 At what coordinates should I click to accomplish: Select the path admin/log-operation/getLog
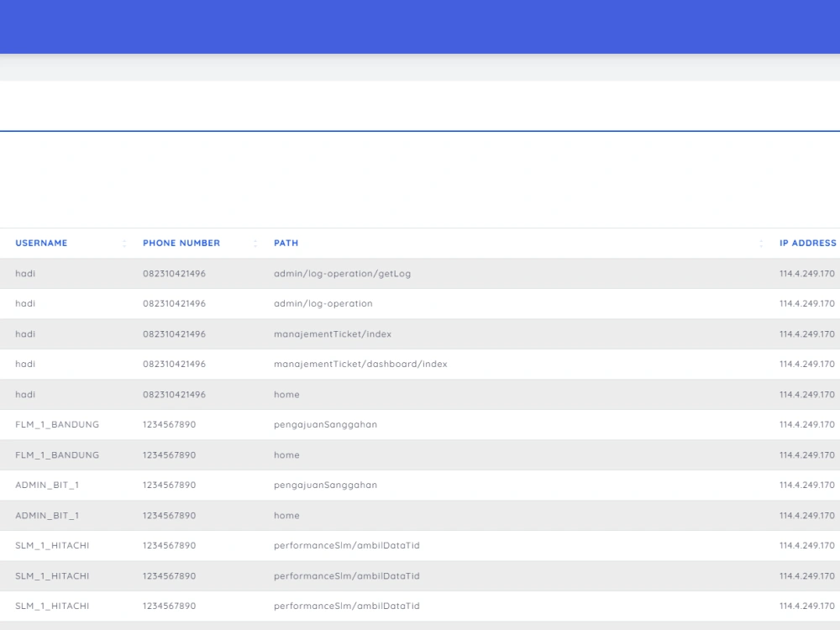coord(343,274)
